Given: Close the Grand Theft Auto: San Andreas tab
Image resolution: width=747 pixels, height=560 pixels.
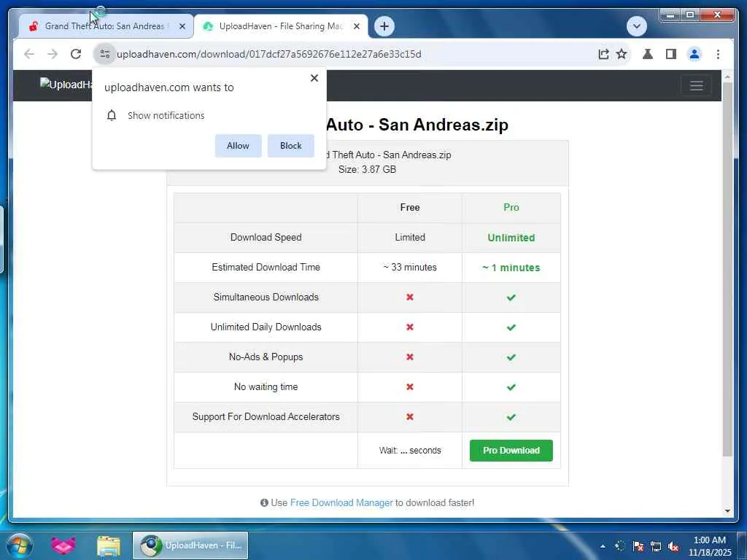Looking at the screenshot, I should [x=182, y=27].
